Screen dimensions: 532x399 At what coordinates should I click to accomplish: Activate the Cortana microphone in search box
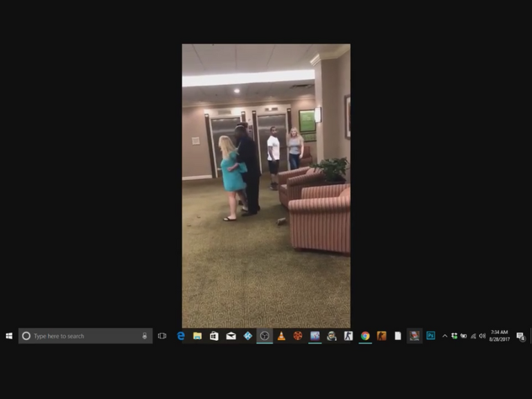145,336
